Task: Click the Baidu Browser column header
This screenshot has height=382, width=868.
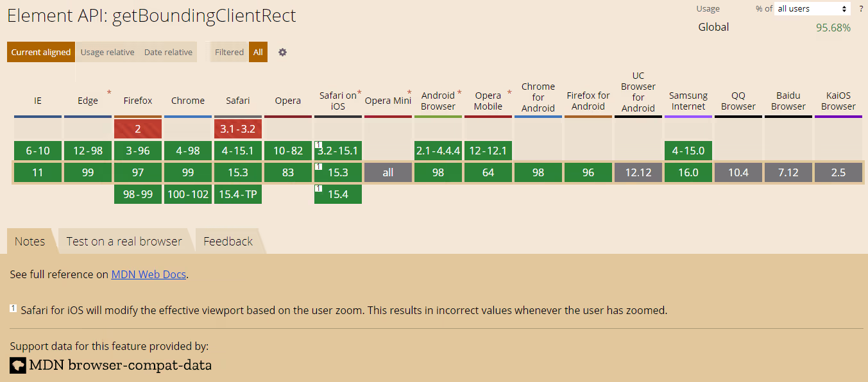Action: (788, 101)
